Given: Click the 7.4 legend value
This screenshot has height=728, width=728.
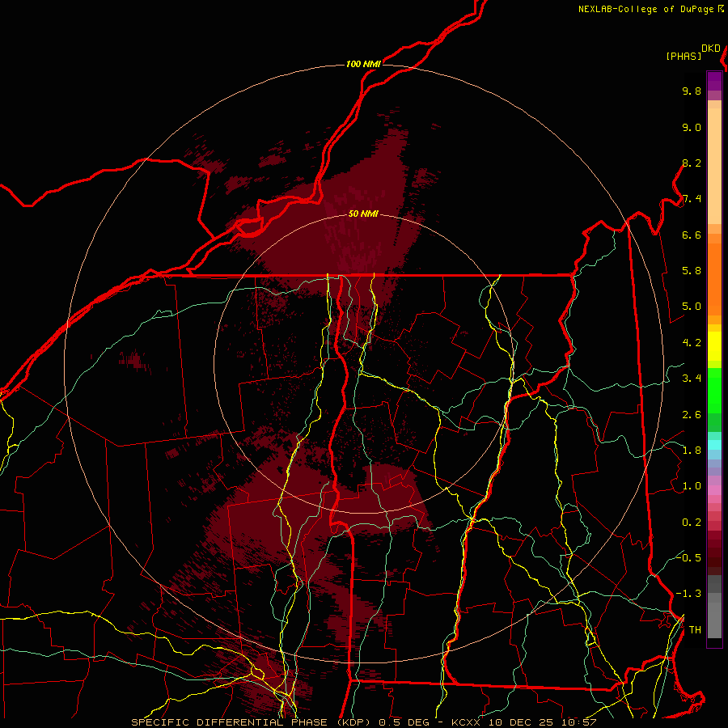Looking at the screenshot, I should tap(692, 199).
